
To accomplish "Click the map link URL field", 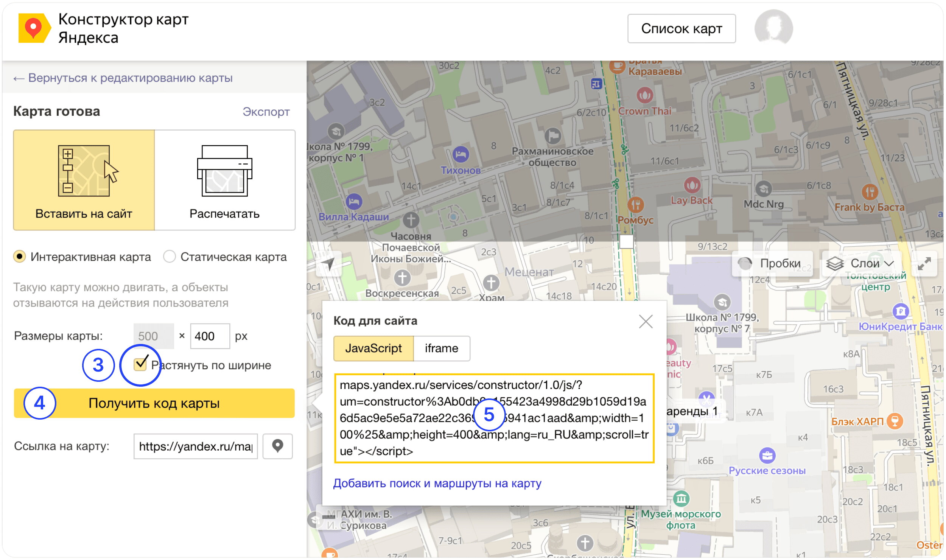I will click(196, 446).
